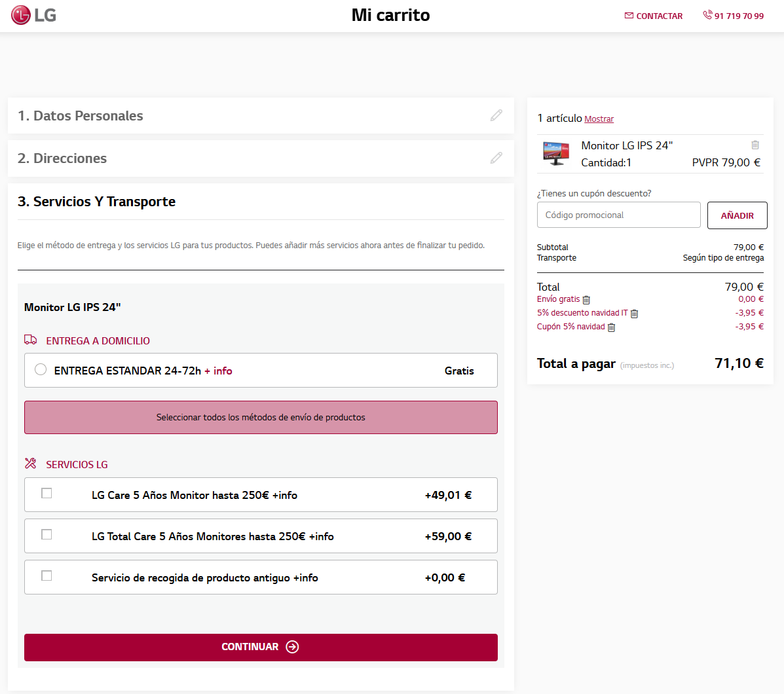784x694 pixels.
Task: Click the delivery truck icon
Action: pos(31,340)
